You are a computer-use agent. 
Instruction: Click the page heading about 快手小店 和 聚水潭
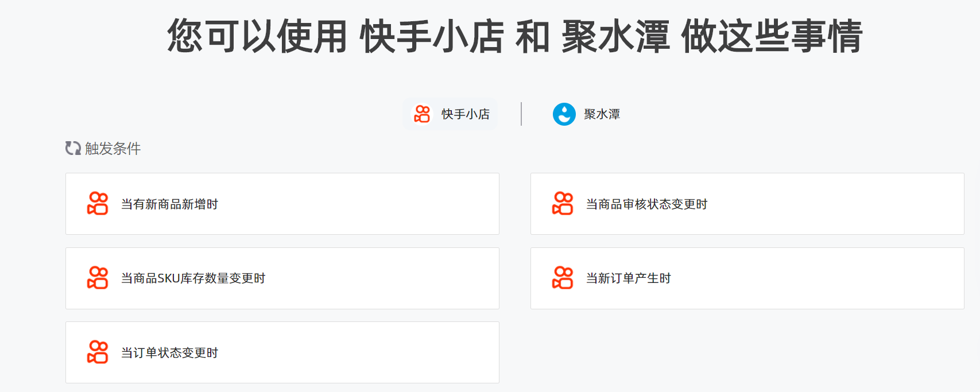[514, 36]
